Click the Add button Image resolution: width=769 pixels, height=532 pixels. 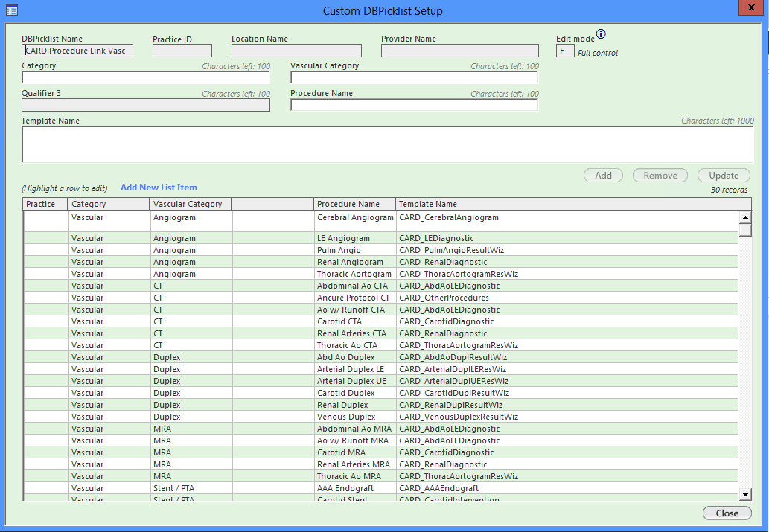coord(603,176)
